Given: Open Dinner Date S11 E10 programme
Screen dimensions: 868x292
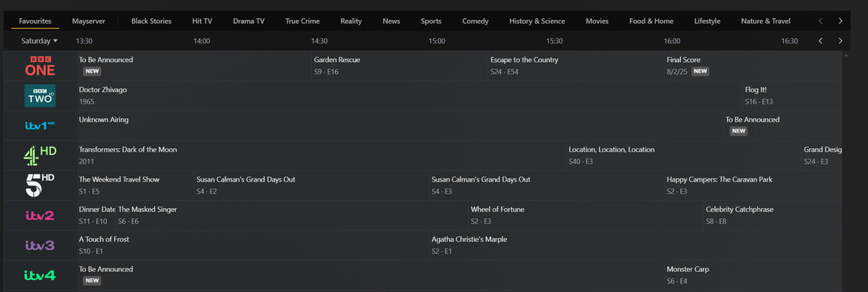Looking at the screenshot, I should tap(95, 215).
